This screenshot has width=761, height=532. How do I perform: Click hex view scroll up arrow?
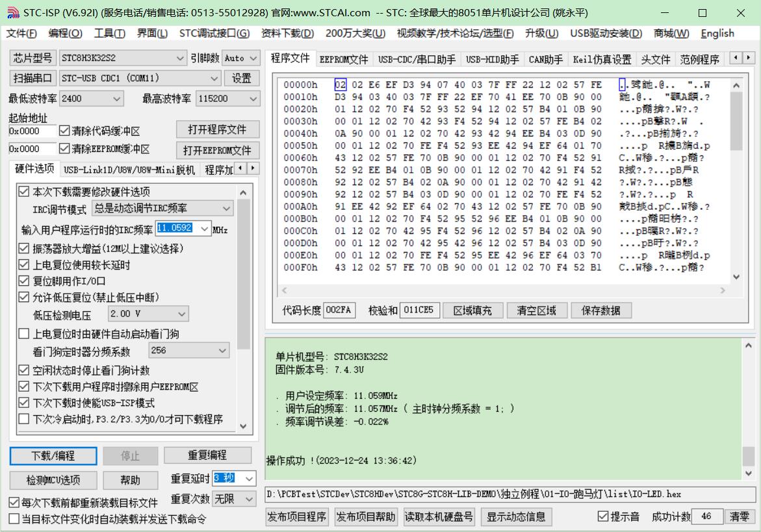(x=736, y=85)
